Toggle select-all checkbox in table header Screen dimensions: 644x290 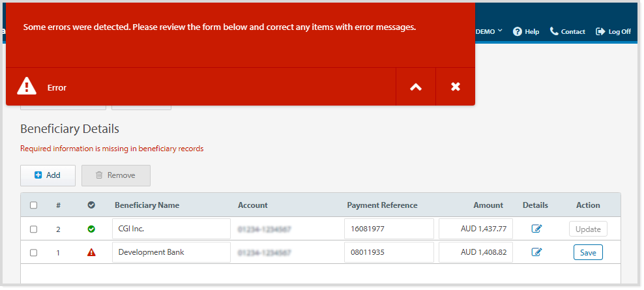[34, 205]
